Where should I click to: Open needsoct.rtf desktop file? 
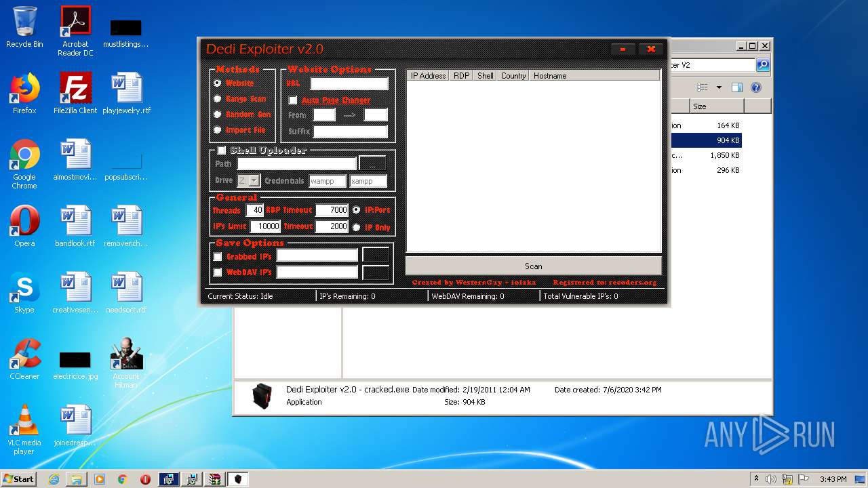coord(126,293)
